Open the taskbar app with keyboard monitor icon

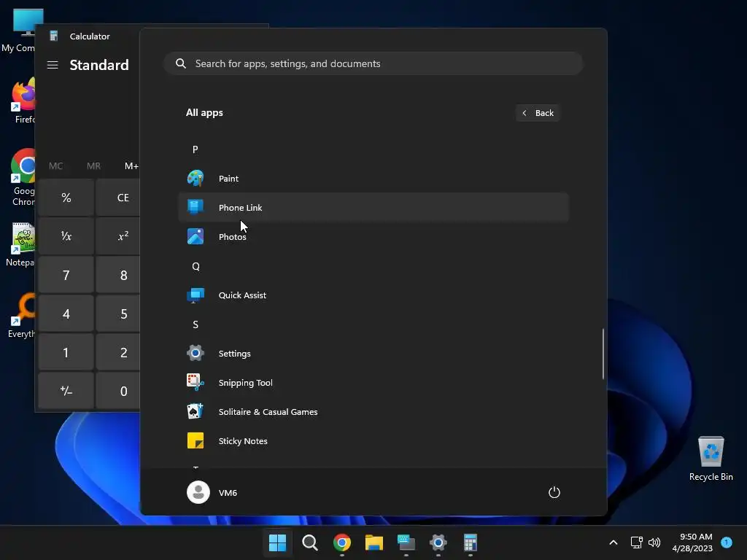(406, 542)
